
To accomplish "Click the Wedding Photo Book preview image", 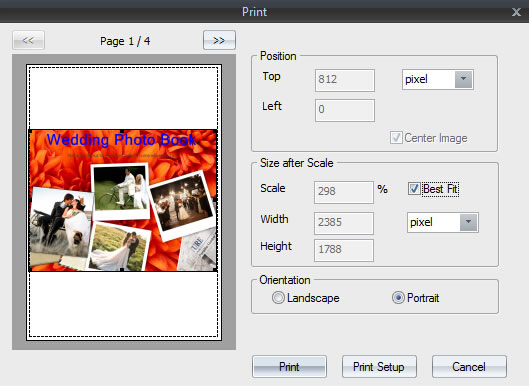I will pos(123,200).
